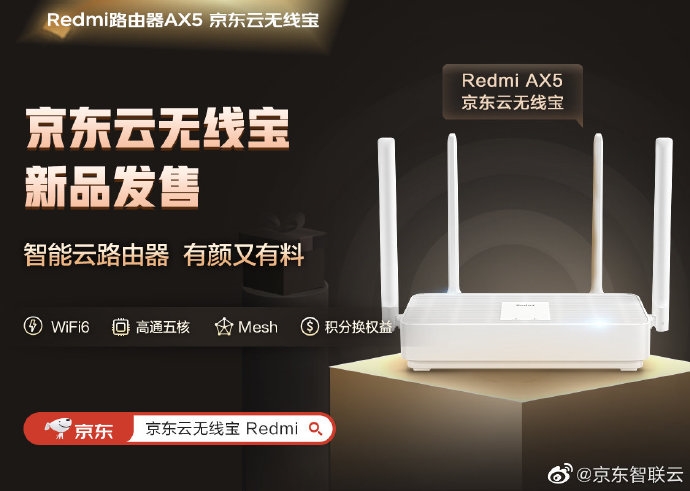
Task: Click the JD dog mascot logo
Action: [x=58, y=428]
